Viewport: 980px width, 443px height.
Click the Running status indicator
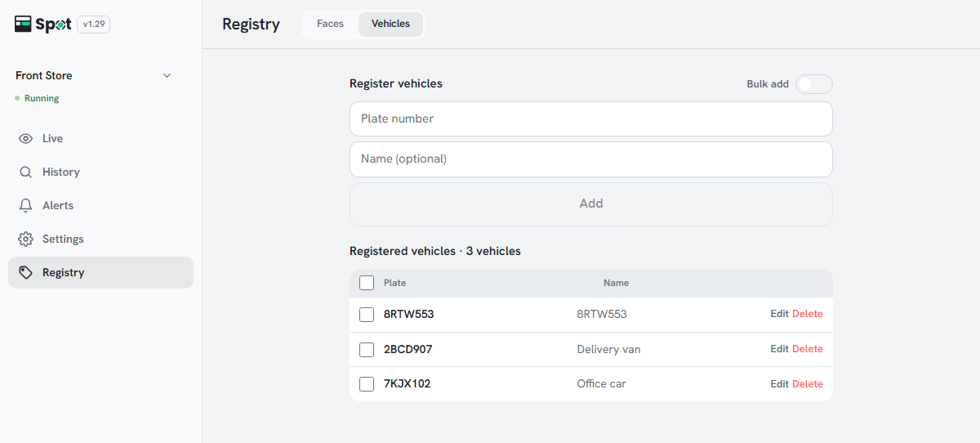[x=37, y=99]
